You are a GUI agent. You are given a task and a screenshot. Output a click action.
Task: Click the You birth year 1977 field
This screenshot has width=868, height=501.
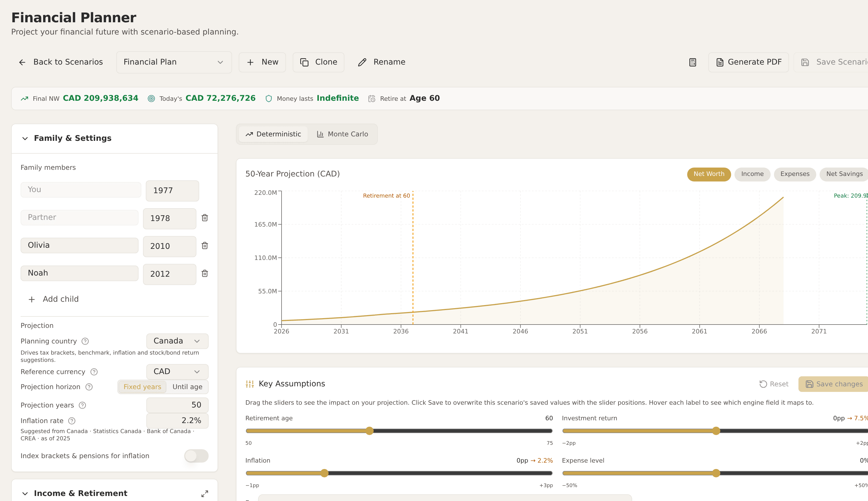[x=172, y=191]
